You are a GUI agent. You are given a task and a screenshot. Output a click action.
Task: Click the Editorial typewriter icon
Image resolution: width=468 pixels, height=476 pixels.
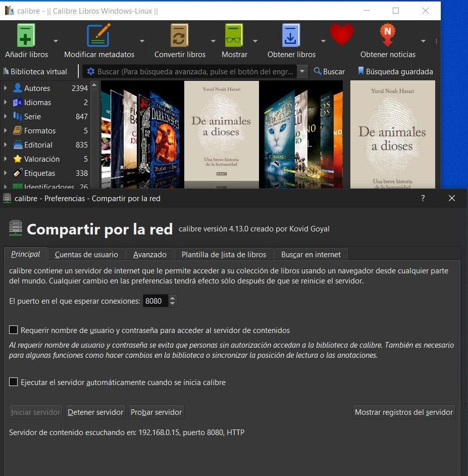pos(18,145)
